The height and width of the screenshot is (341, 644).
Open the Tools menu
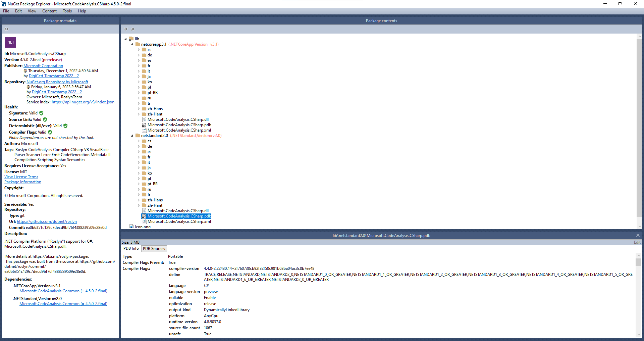tap(67, 11)
